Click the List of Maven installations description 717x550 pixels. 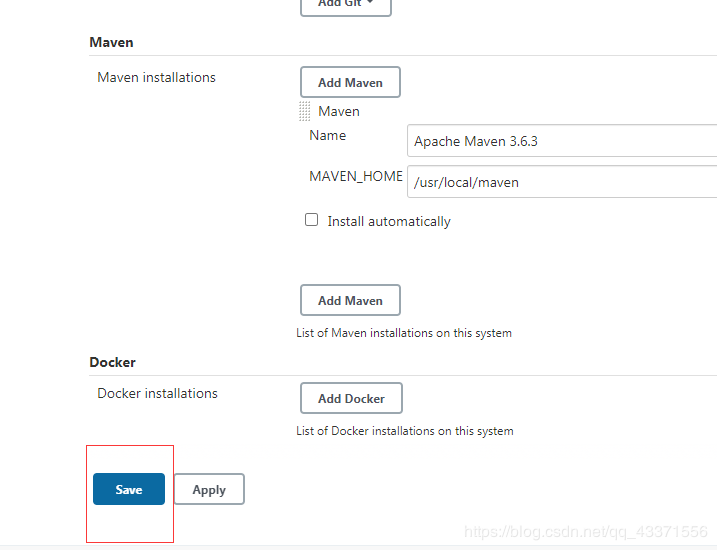coord(404,333)
